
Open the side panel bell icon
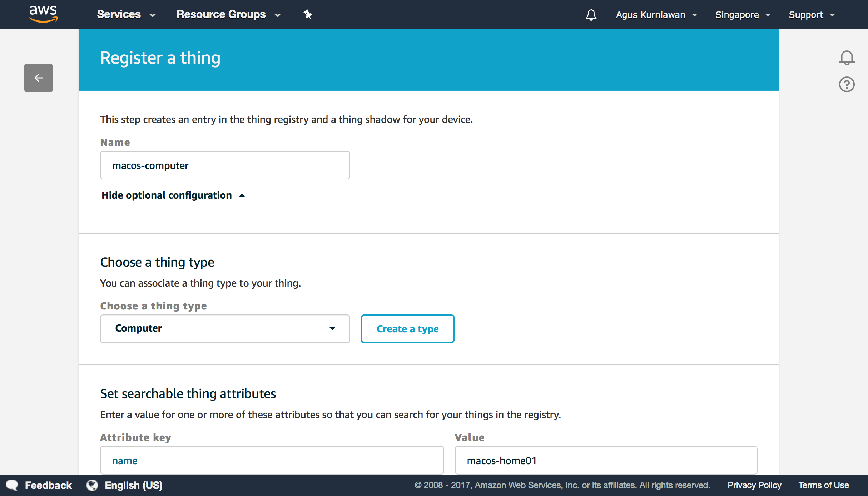847,58
